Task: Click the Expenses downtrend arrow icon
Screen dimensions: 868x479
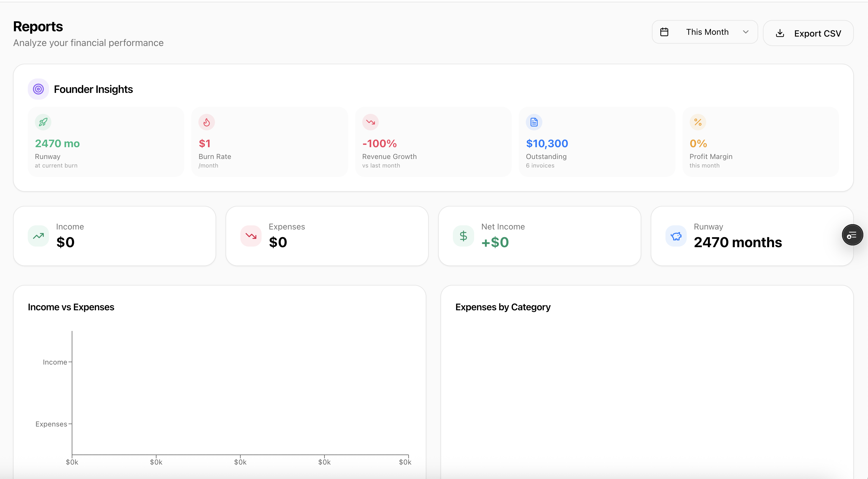Action: click(251, 236)
